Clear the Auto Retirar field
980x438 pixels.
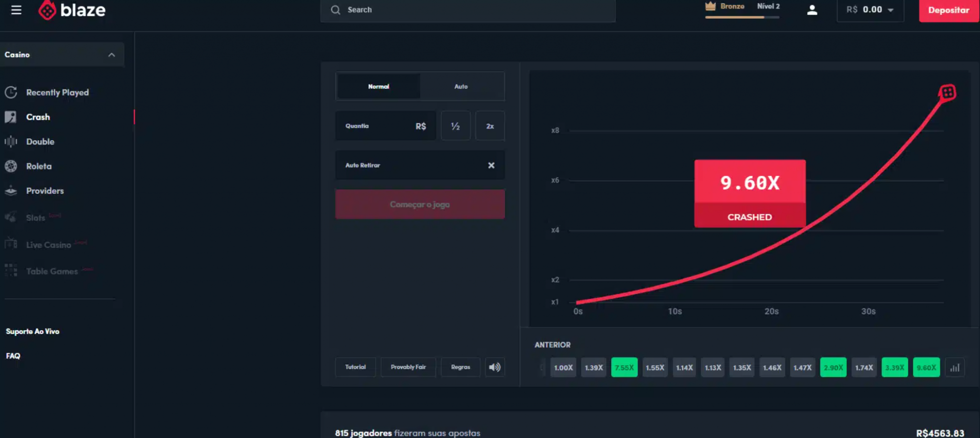click(x=491, y=165)
